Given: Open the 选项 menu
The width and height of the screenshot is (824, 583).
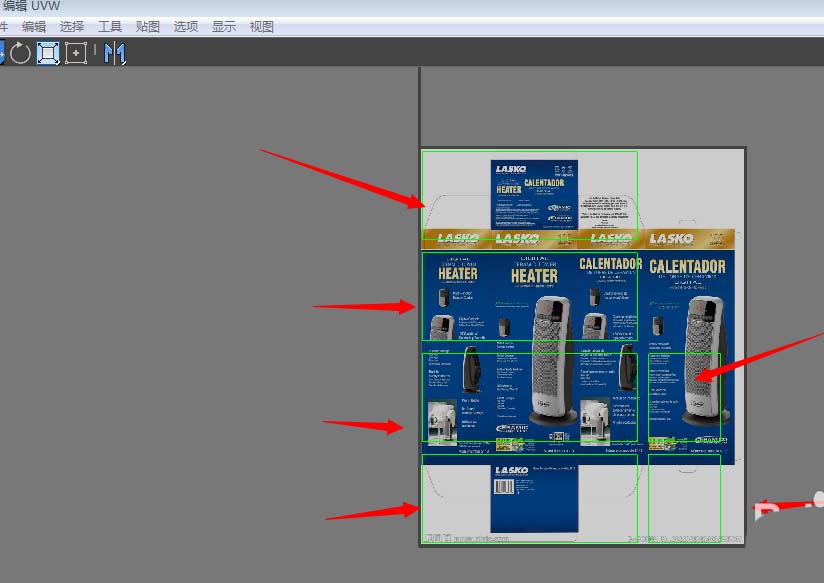Looking at the screenshot, I should pos(186,26).
